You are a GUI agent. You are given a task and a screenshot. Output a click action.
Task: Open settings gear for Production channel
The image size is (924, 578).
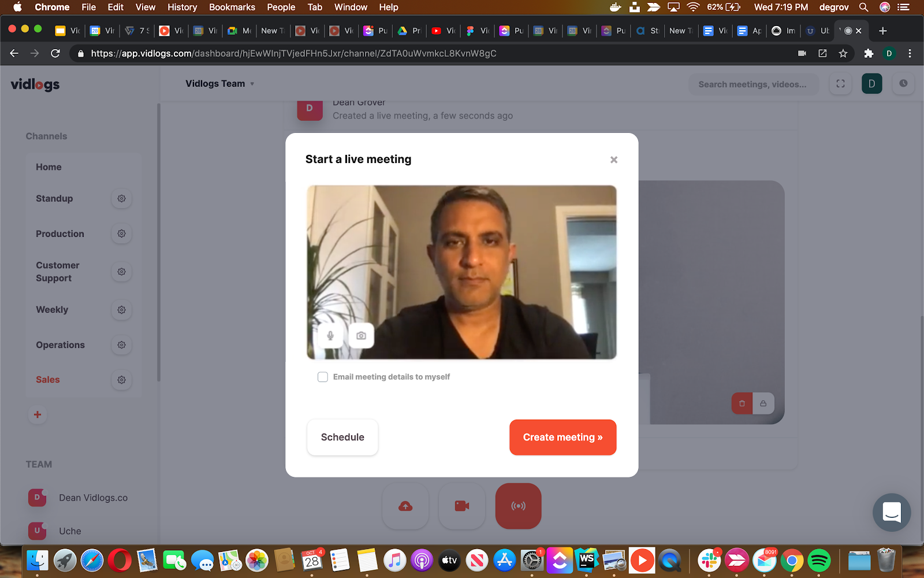121,234
